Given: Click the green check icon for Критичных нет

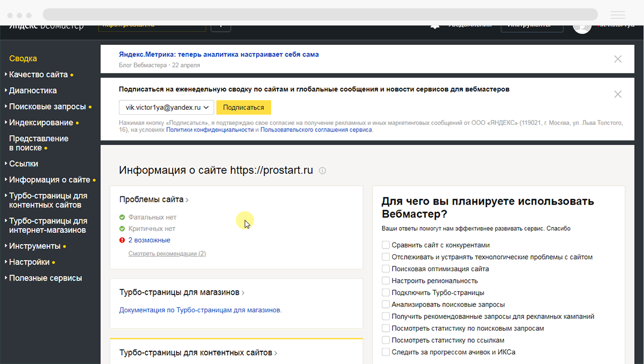Looking at the screenshot, I should click(x=122, y=229).
